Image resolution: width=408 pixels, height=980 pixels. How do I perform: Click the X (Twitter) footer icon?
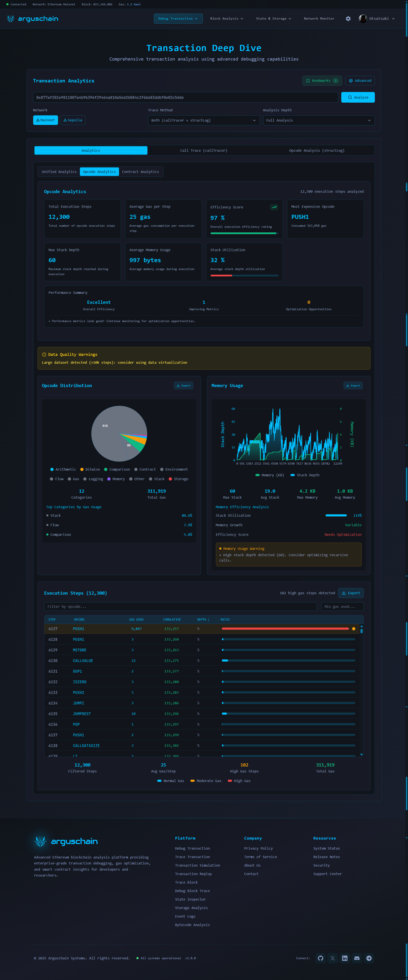pyautogui.click(x=332, y=958)
